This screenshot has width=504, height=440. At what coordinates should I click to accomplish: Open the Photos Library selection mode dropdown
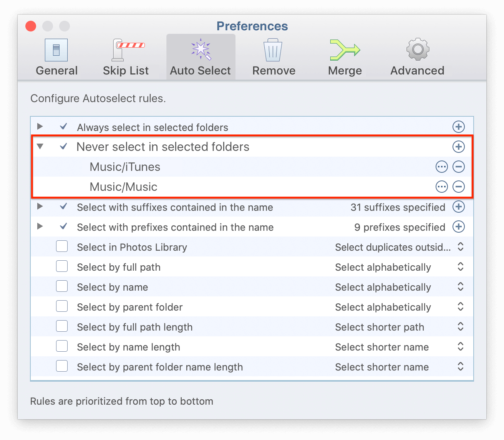pyautogui.click(x=400, y=247)
